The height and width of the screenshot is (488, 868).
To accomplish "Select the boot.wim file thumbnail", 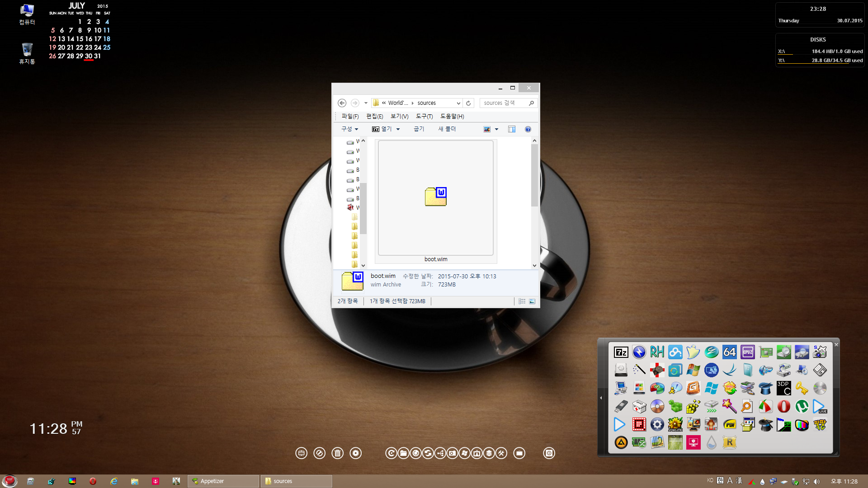I will point(436,202).
